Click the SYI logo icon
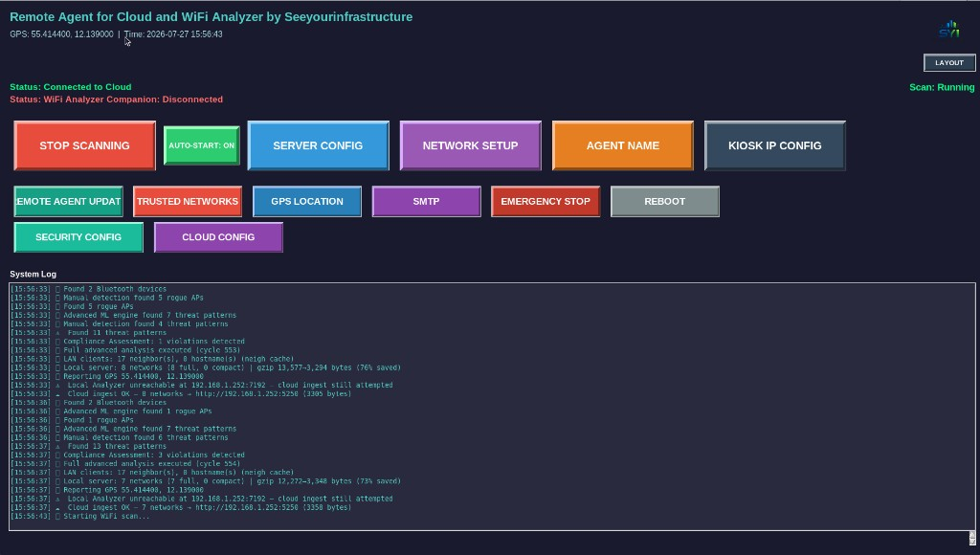The image size is (980, 555). tap(948, 29)
